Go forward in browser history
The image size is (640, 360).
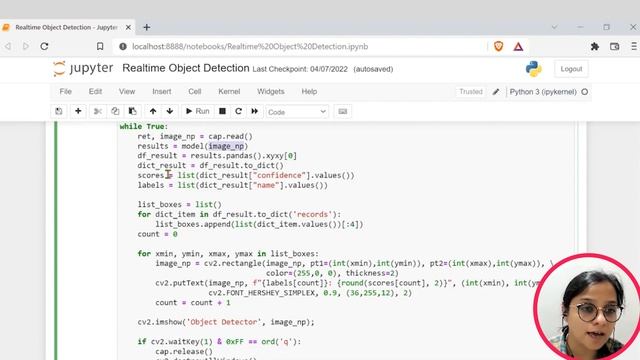click(x=26, y=47)
